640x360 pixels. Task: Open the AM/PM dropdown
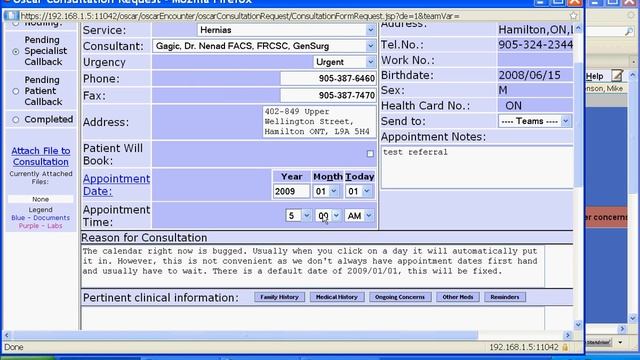click(x=359, y=216)
